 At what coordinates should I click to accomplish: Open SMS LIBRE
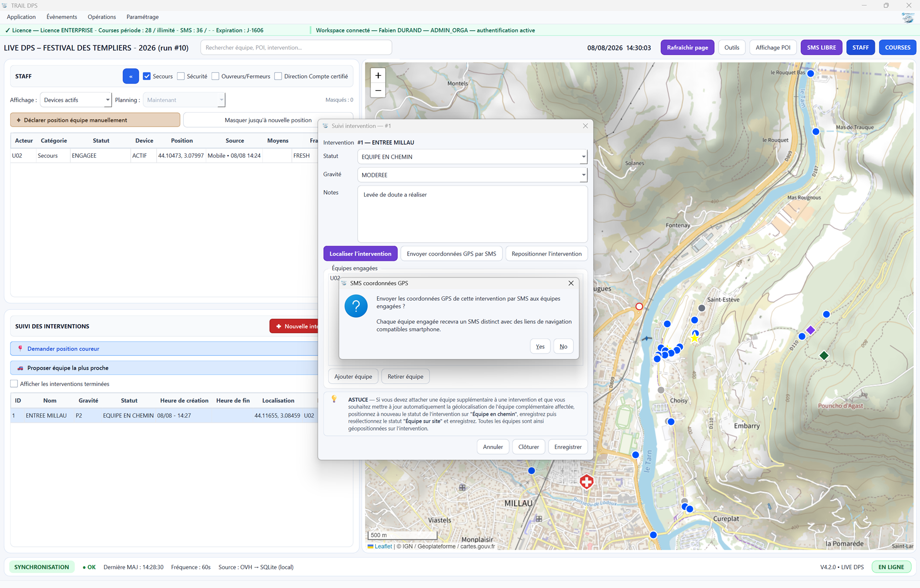pyautogui.click(x=821, y=47)
